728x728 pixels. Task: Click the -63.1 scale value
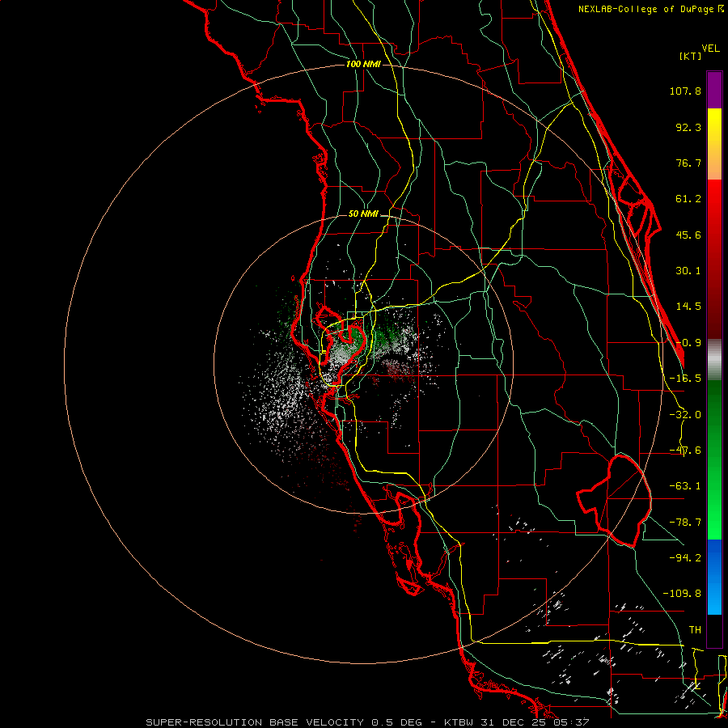coord(685,486)
